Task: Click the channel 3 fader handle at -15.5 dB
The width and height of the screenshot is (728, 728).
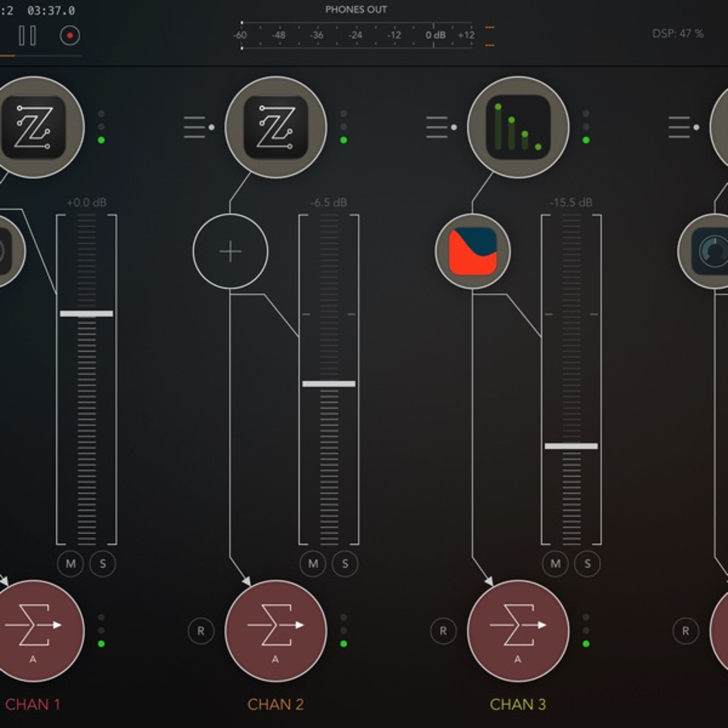Action: (571, 446)
